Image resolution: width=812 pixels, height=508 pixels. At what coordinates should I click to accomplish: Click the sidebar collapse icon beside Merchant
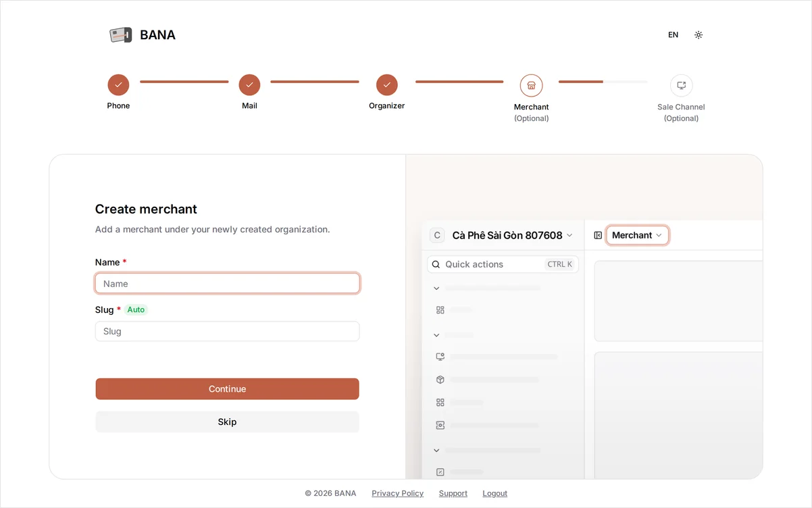click(598, 235)
